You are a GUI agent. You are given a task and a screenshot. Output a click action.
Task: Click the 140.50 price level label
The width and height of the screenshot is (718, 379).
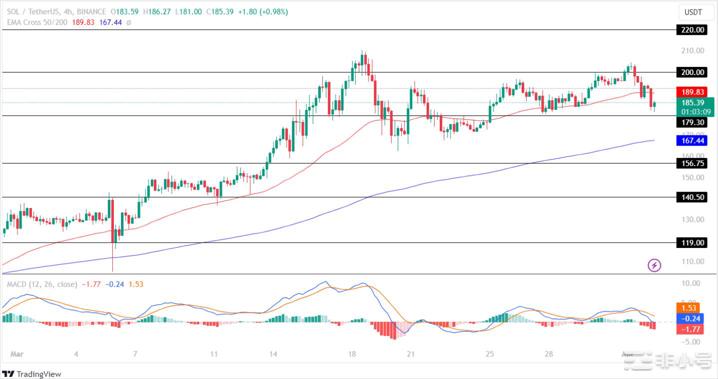click(x=693, y=197)
